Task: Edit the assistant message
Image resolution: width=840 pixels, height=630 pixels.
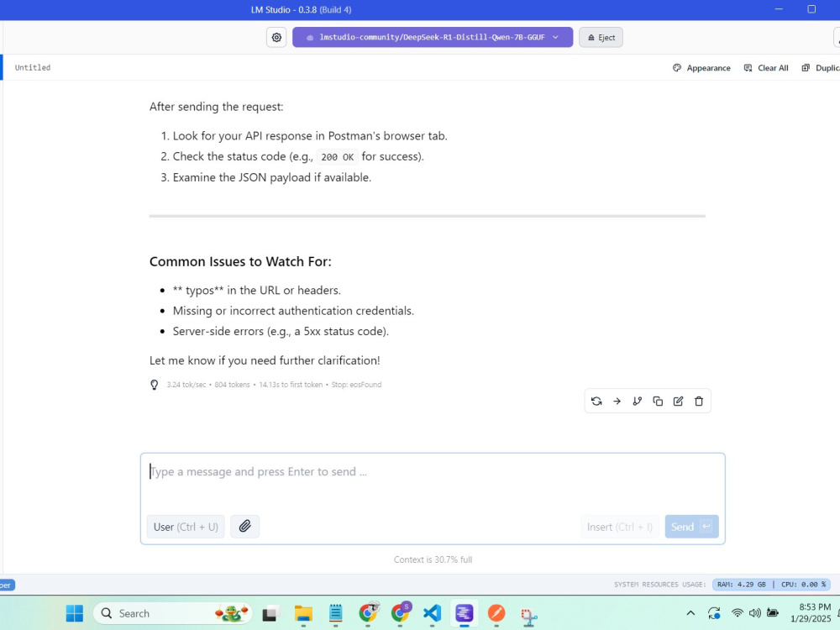Action: tap(678, 402)
